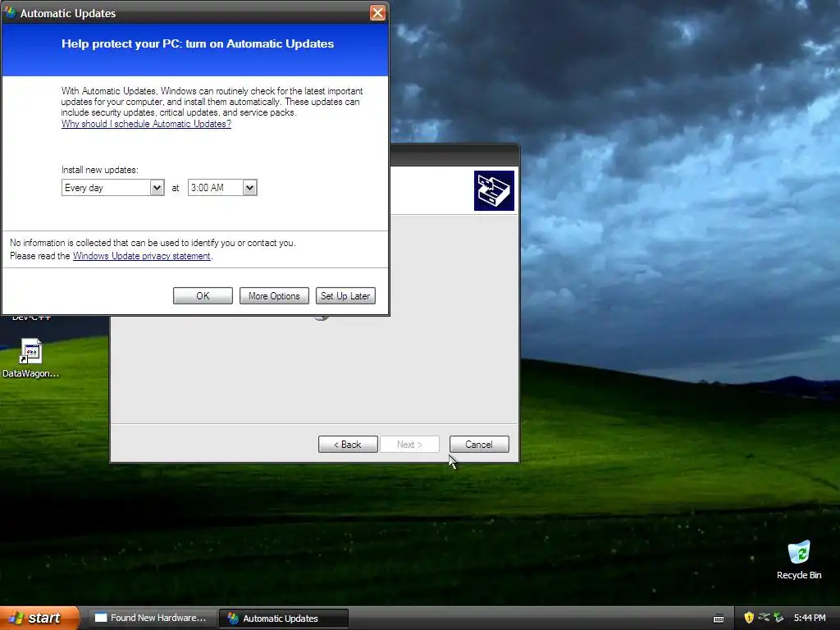Switch to Found New Hardware taskbar button
Screen dimensions: 840x630
[x=153, y=618]
